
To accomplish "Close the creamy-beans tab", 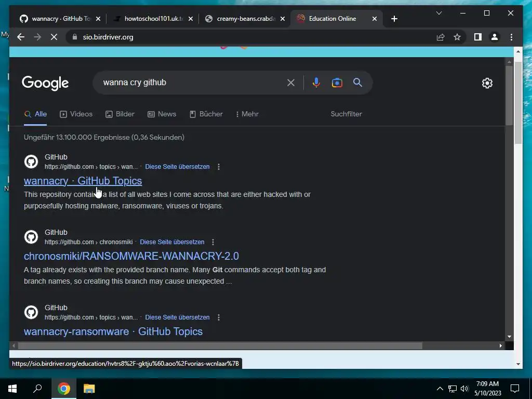I will pos(283,19).
